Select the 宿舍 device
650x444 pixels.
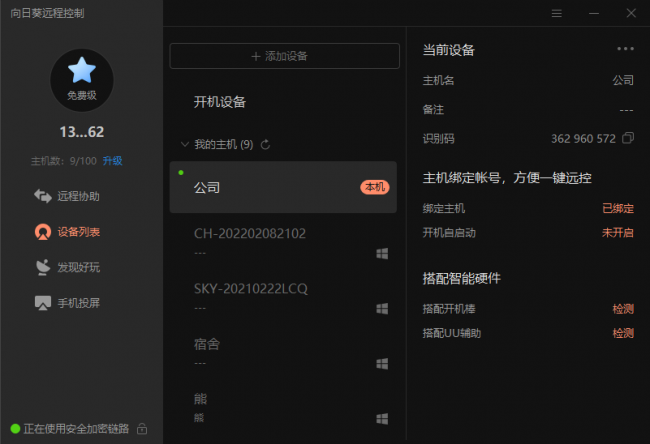pos(283,354)
